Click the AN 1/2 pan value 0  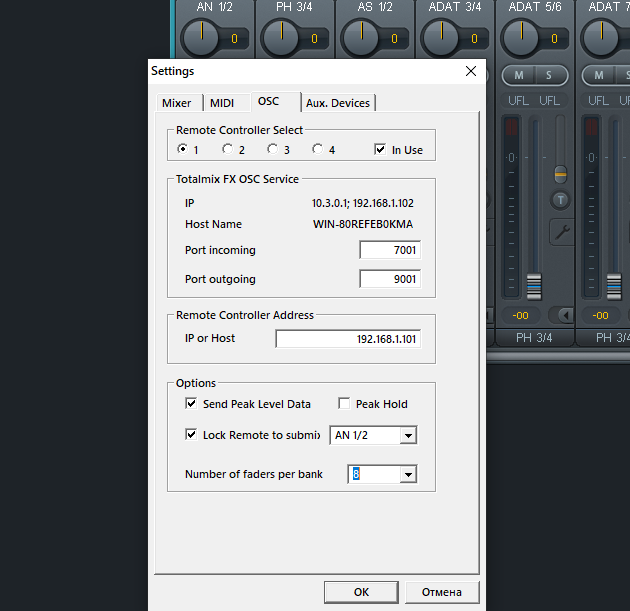click(x=234, y=39)
